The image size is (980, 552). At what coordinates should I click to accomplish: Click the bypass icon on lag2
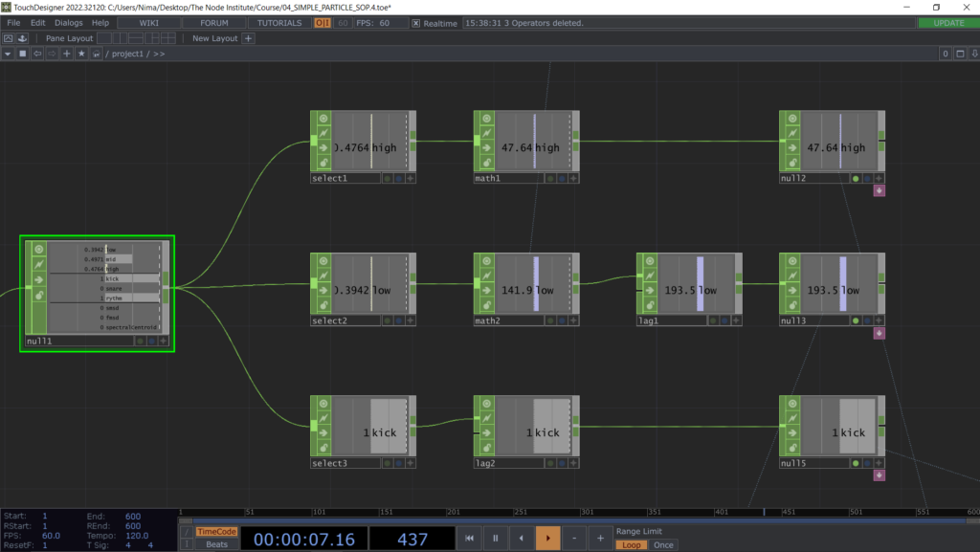(487, 432)
